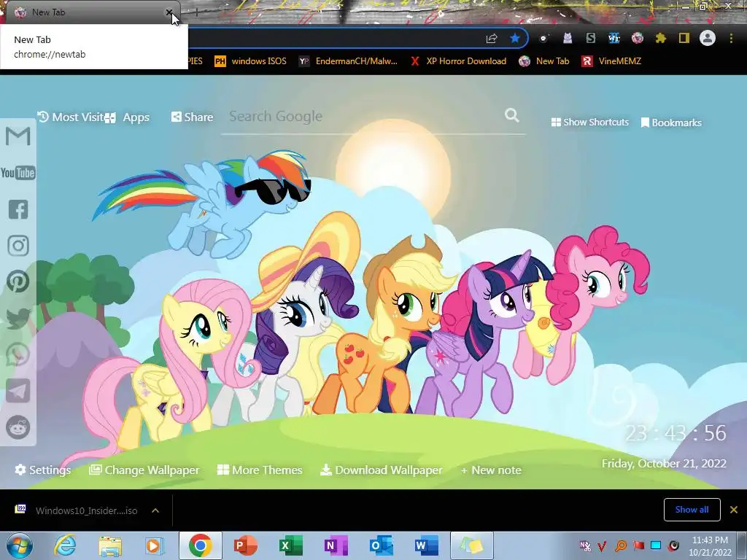Open Chrome three-dot menu
The height and width of the screenshot is (560, 747).
[x=731, y=38]
